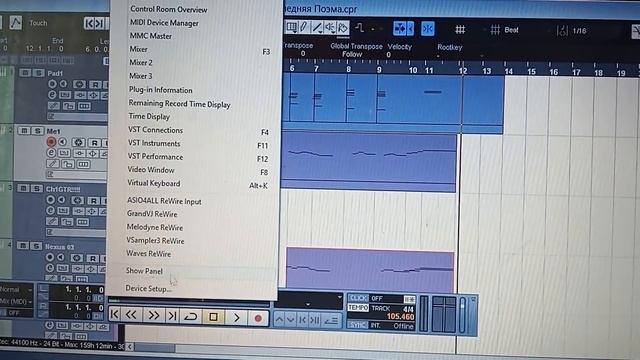Select the Draw pencil tool
Image resolution: width=640 pixels, height=360 pixels.
click(x=304, y=27)
